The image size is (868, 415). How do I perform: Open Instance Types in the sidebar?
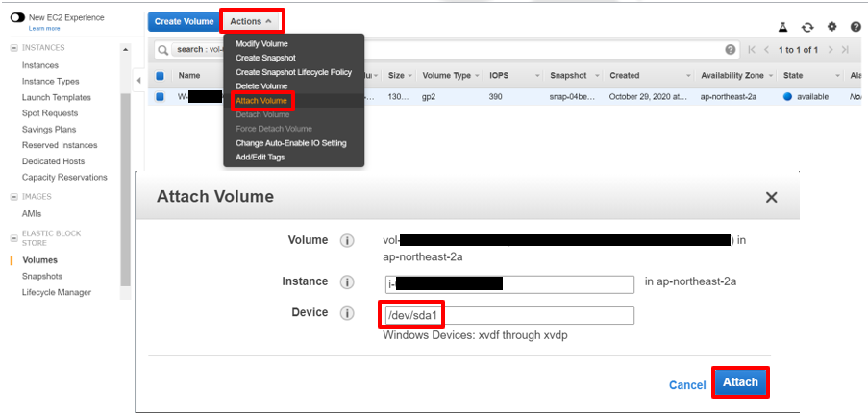(50, 82)
